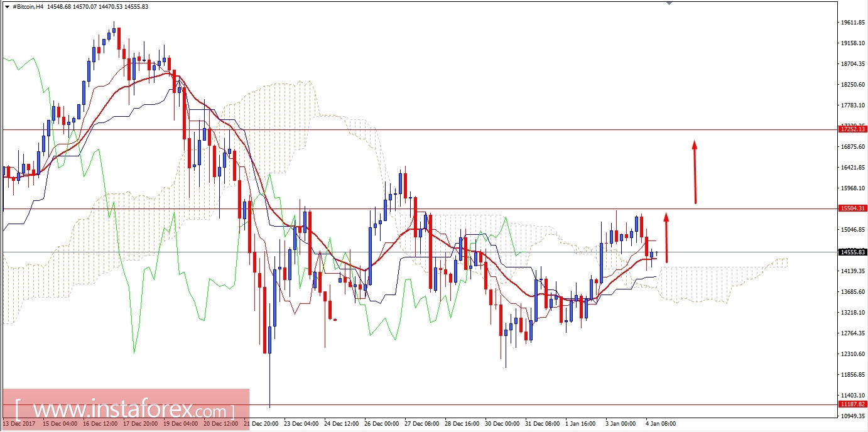The image size is (868, 432).
Task: Click the small triangle before #Bitcoin,H4 title
Action: point(7,6)
